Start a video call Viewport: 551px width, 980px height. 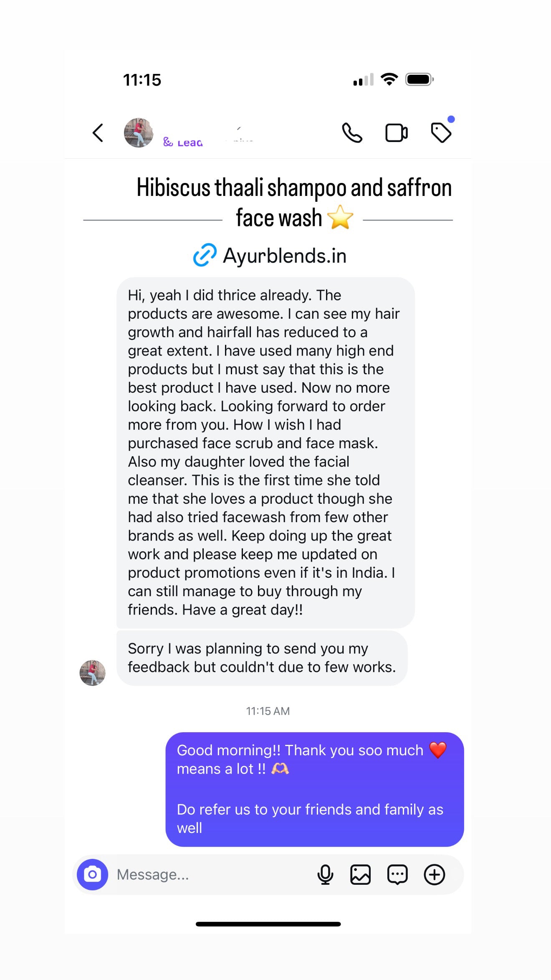click(396, 133)
